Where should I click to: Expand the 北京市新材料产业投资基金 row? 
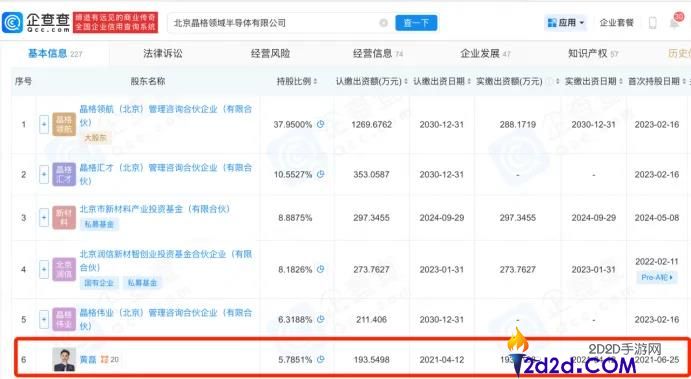(44, 218)
